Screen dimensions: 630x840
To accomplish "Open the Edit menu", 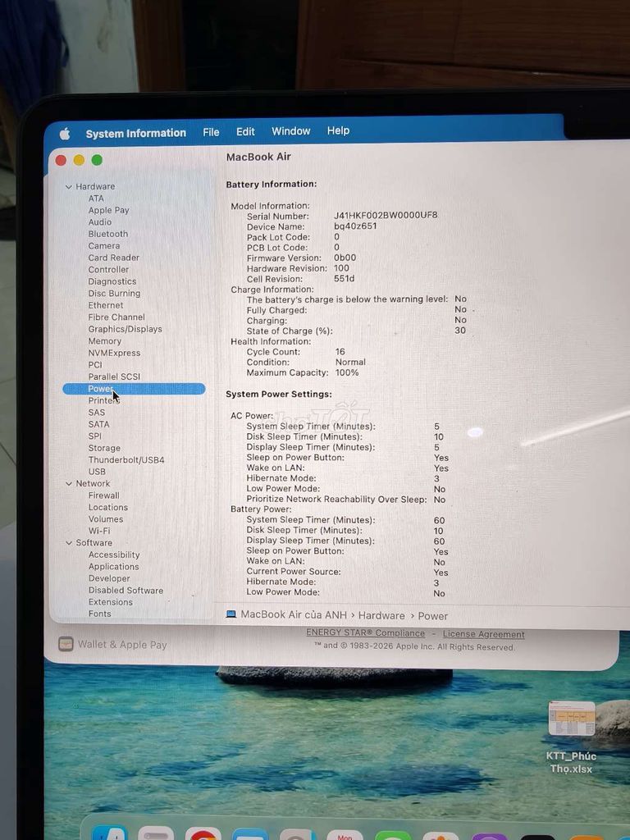I will click(245, 131).
